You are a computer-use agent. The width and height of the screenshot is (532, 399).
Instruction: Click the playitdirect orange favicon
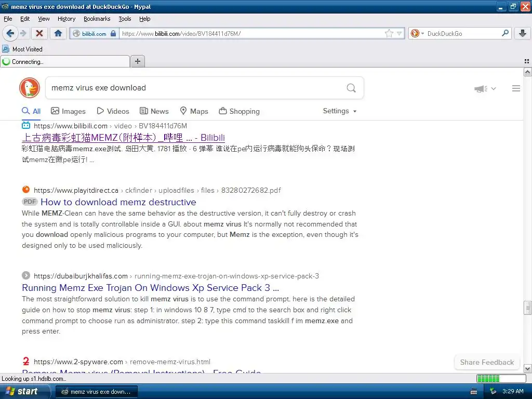click(26, 190)
